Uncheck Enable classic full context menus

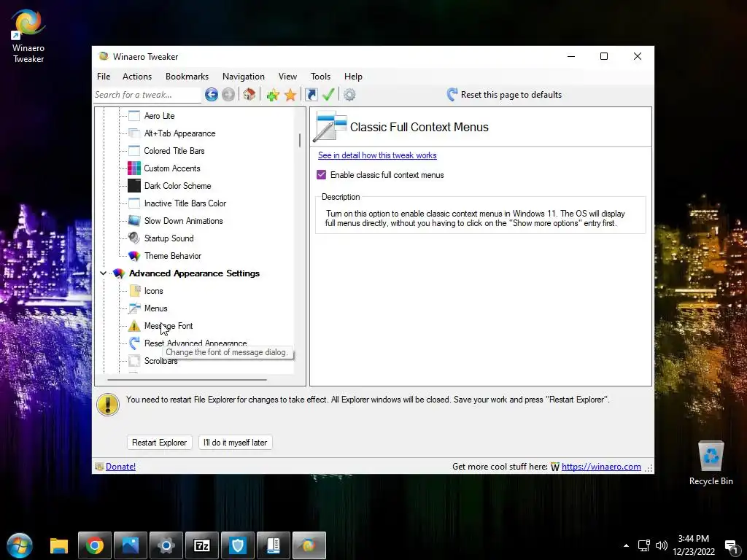coord(322,175)
